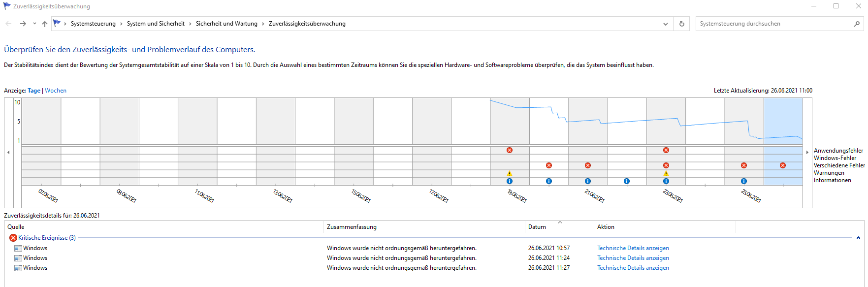
Task: Switch chart view to Tage
Action: [34, 91]
